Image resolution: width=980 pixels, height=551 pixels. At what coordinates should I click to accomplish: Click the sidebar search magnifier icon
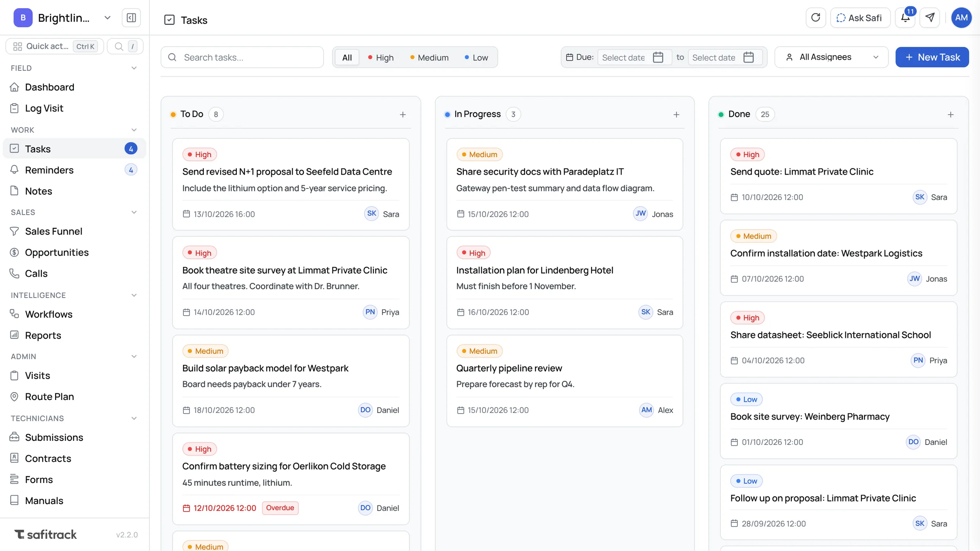click(119, 46)
